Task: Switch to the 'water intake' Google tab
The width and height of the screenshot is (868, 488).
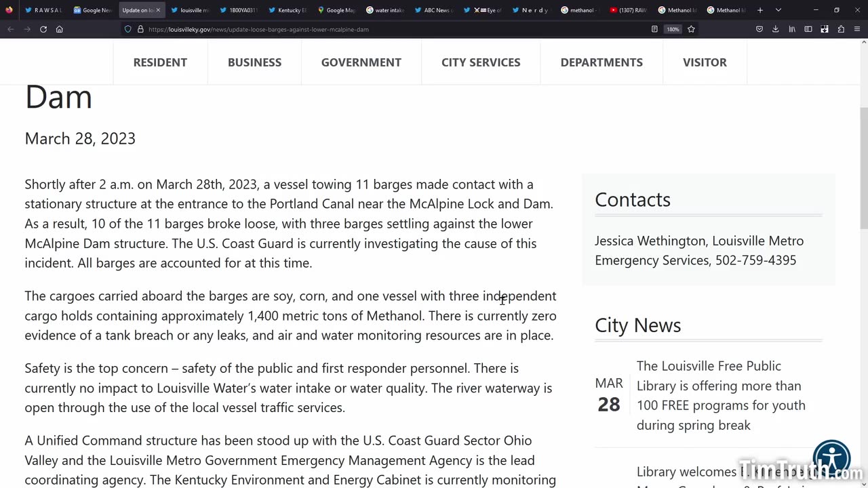Action: (385, 10)
